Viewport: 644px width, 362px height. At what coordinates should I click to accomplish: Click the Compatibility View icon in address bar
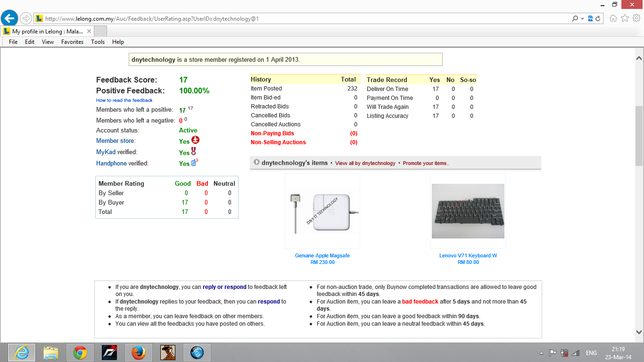point(590,19)
